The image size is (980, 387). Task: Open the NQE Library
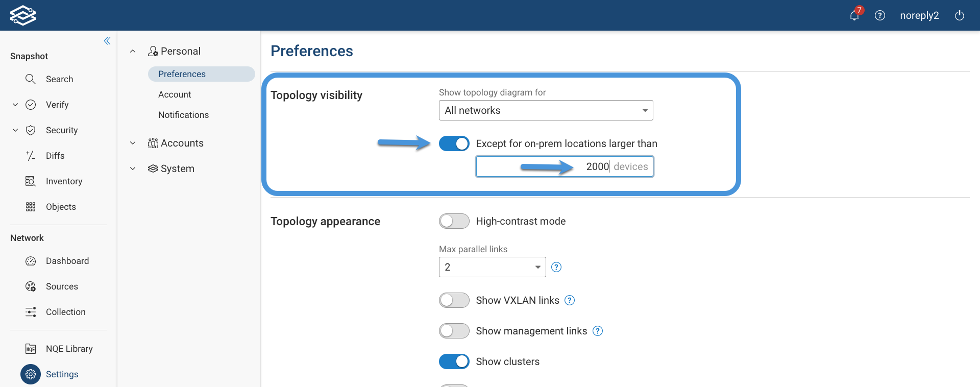69,349
